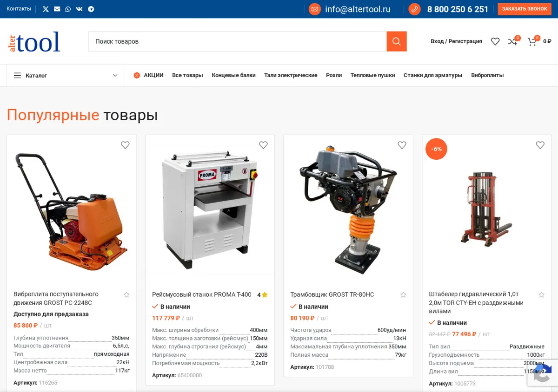
Task: Click the ЗАКАЗАТЬ ЗВОНОК button
Action: coord(525,9)
